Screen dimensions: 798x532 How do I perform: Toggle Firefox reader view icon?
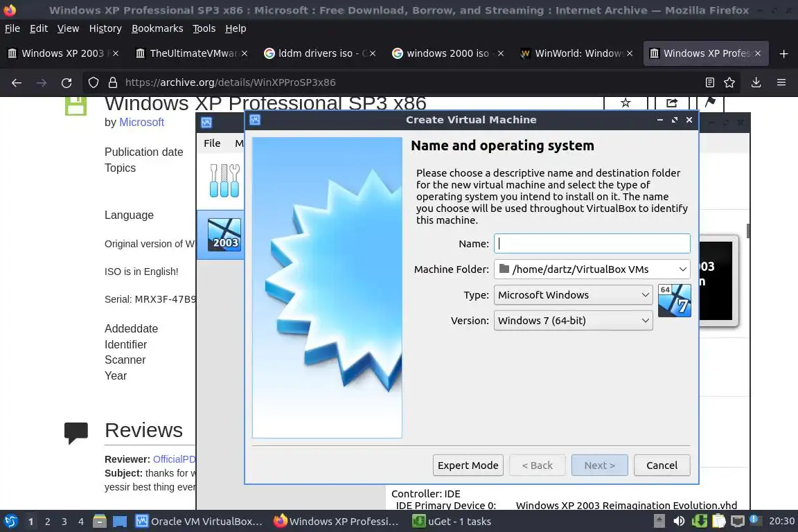coord(709,82)
